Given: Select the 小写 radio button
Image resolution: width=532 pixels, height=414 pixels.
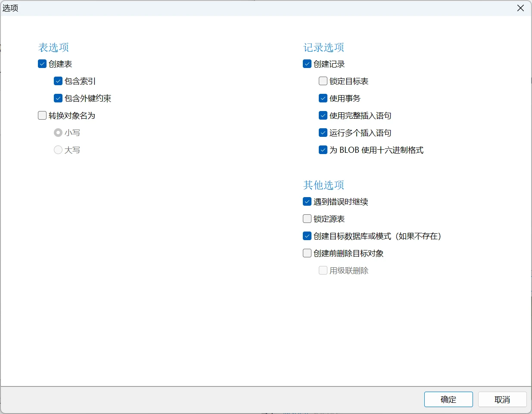Looking at the screenshot, I should pos(58,133).
